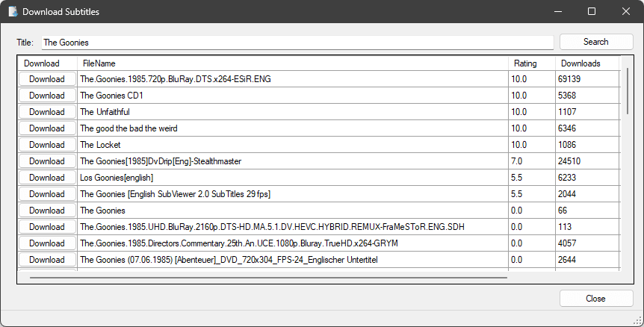Download the Directors Commentary GRYM subtitle
Image resolution: width=644 pixels, height=327 pixels.
coord(47,243)
